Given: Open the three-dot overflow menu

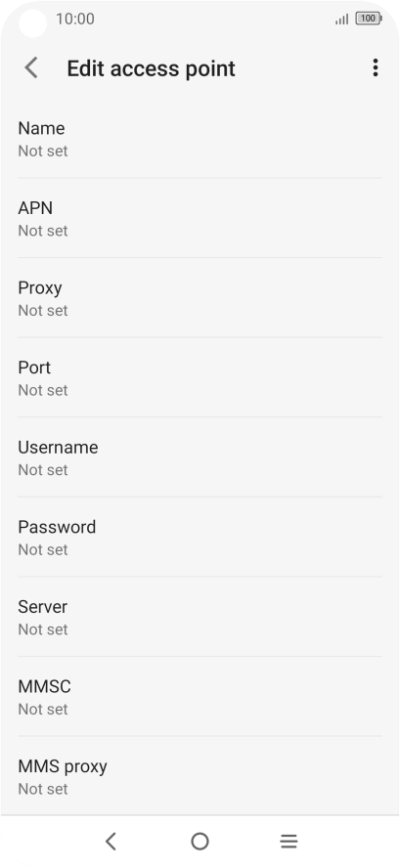Looking at the screenshot, I should 376,67.
